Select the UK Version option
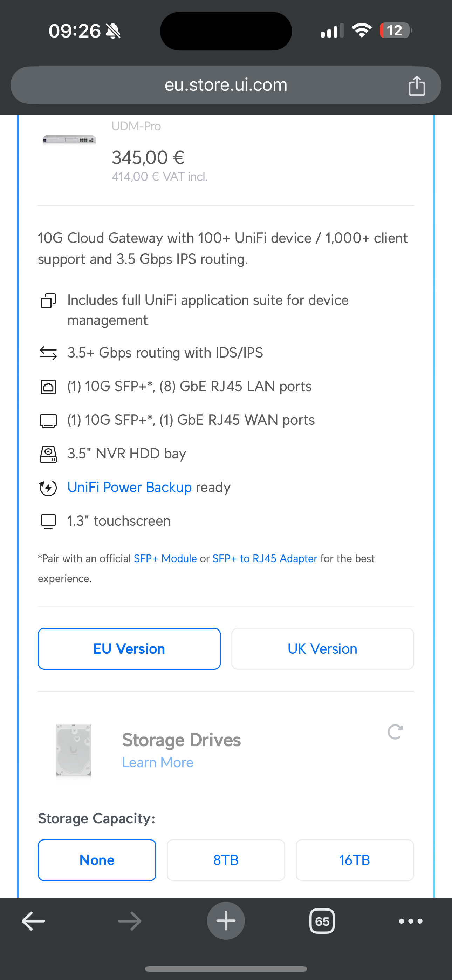The width and height of the screenshot is (452, 980). [x=322, y=649]
